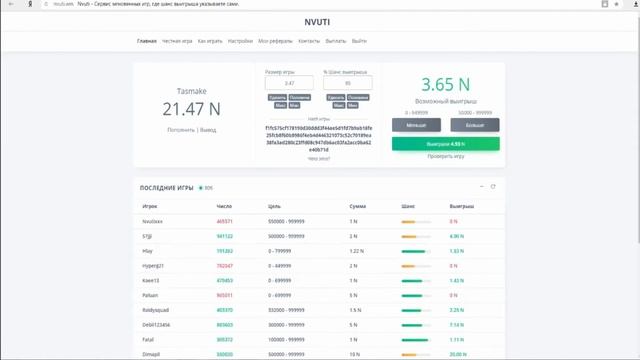Open the Контакты page
640x360 pixels.
(x=309, y=41)
